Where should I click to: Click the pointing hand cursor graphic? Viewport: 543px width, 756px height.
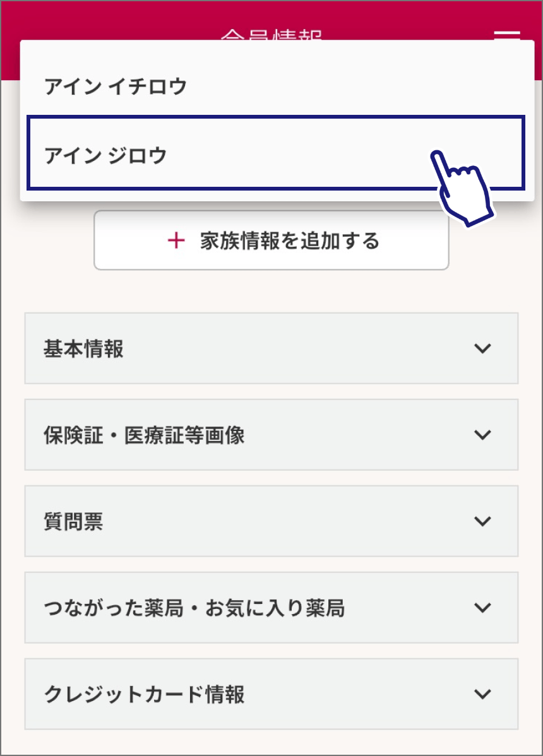(x=463, y=187)
